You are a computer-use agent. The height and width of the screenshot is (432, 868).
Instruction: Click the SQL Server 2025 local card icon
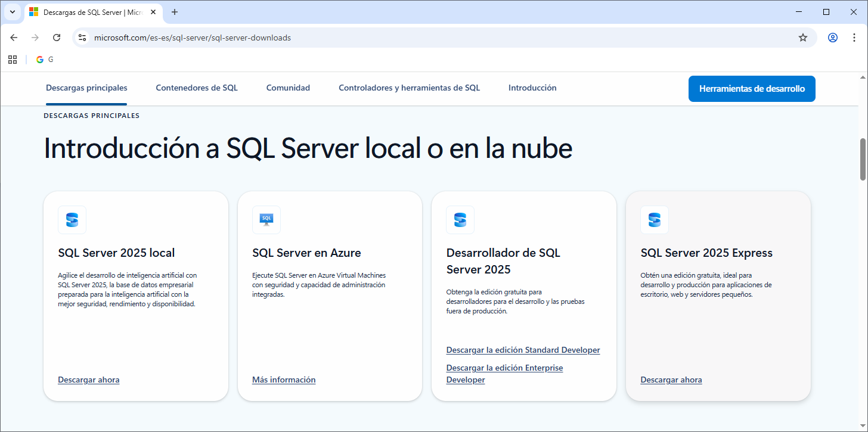pos(72,220)
